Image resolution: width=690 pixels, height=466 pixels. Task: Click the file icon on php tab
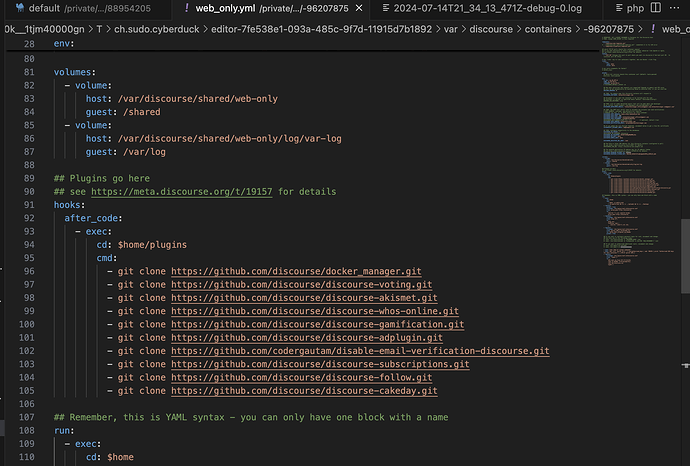coord(619,8)
